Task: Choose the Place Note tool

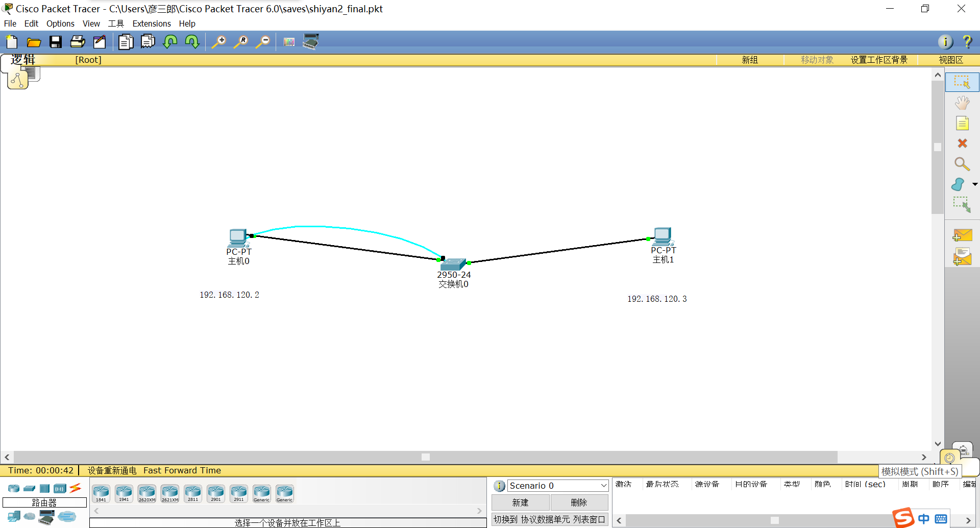Action: [962, 123]
